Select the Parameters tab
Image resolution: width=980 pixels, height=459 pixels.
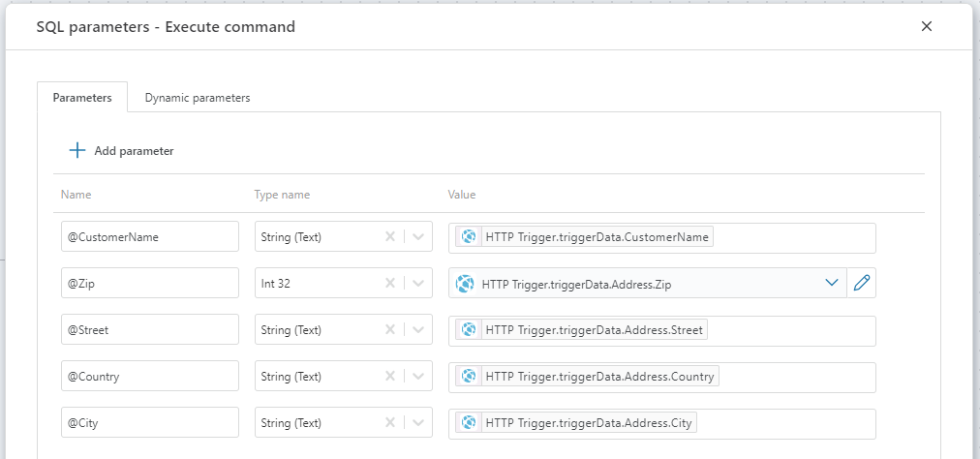82,98
